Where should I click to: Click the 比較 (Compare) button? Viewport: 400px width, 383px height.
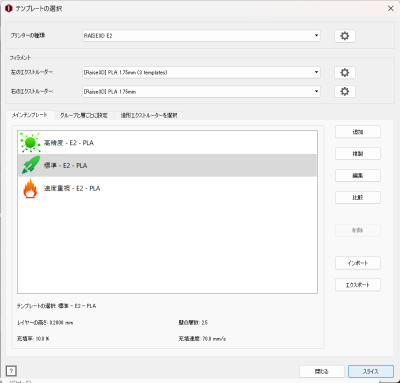(358, 197)
